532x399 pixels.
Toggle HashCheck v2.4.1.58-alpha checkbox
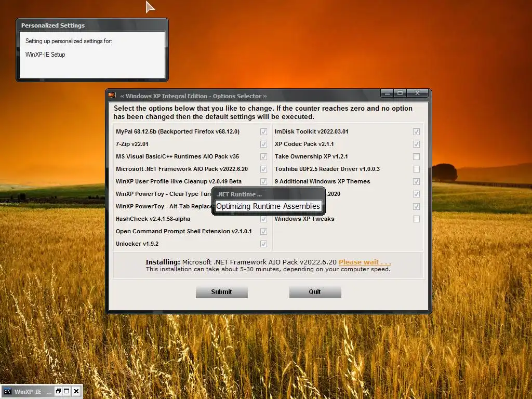click(x=263, y=219)
